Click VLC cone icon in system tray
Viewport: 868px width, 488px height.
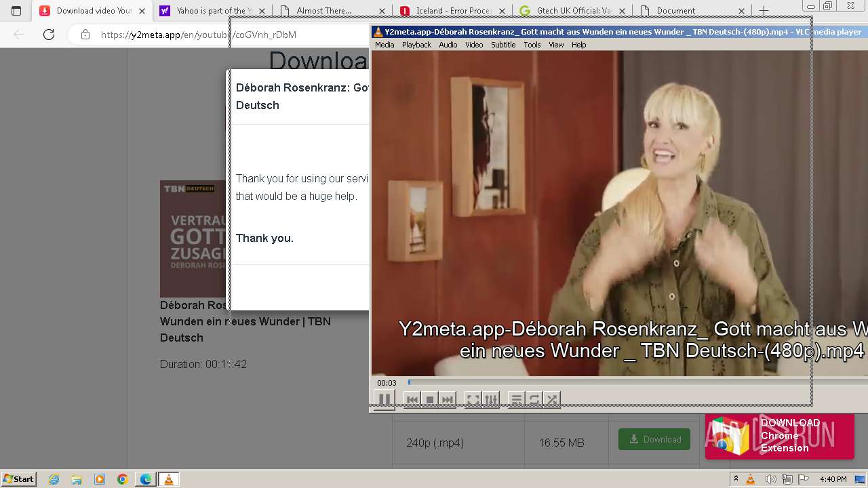(751, 479)
